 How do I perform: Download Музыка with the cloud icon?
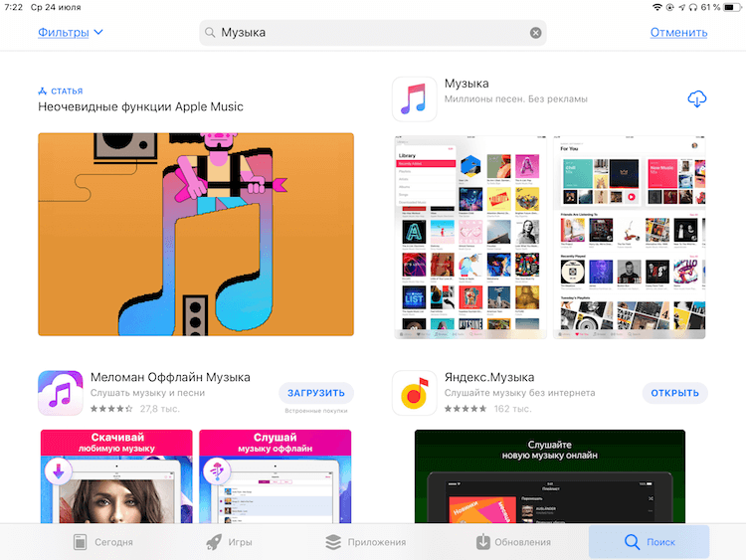click(x=697, y=98)
